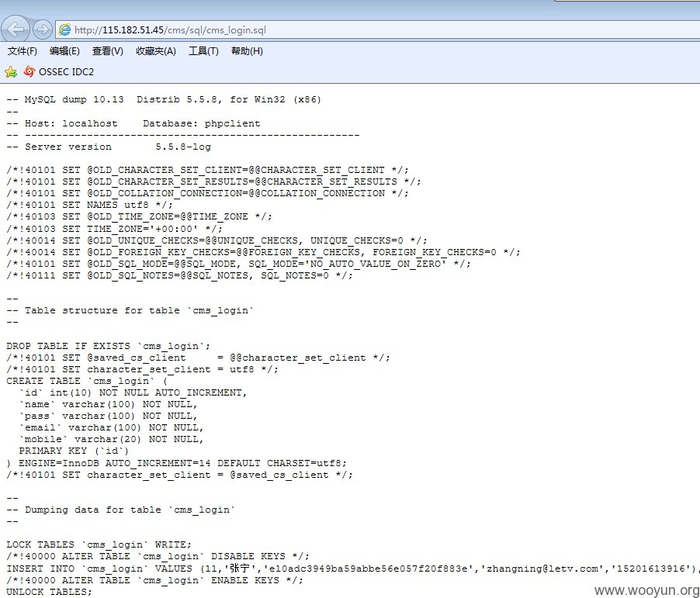Click the 'ENGINE=InnoDB AUTO_INCREMENT=14' line
This screenshot has width=700, height=598.
(x=176, y=463)
